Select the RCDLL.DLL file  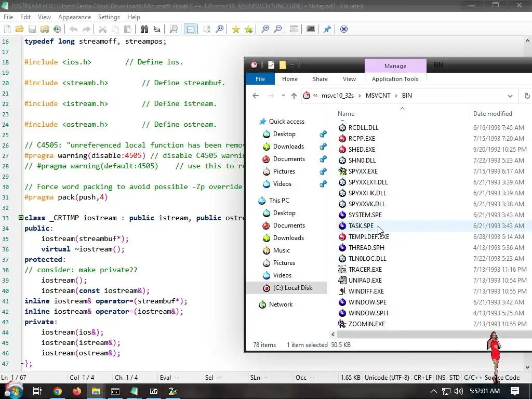[x=363, y=128]
